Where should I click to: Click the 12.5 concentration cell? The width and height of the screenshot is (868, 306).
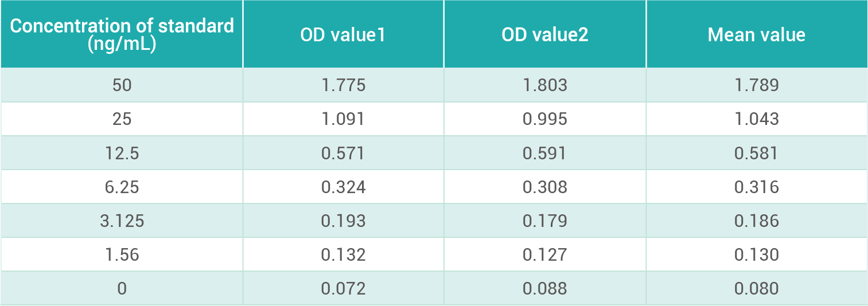point(122,153)
